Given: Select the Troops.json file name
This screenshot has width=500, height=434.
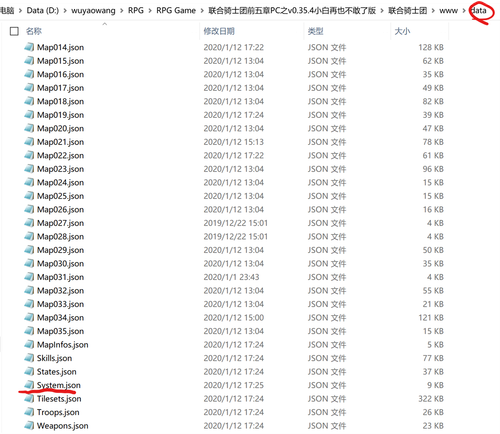Looking at the screenshot, I should pyautogui.click(x=58, y=412).
